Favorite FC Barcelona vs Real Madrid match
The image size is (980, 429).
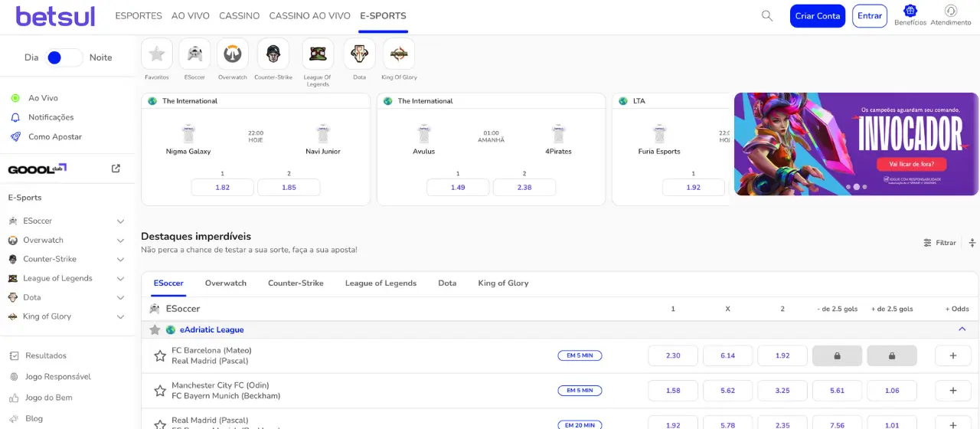tap(160, 355)
